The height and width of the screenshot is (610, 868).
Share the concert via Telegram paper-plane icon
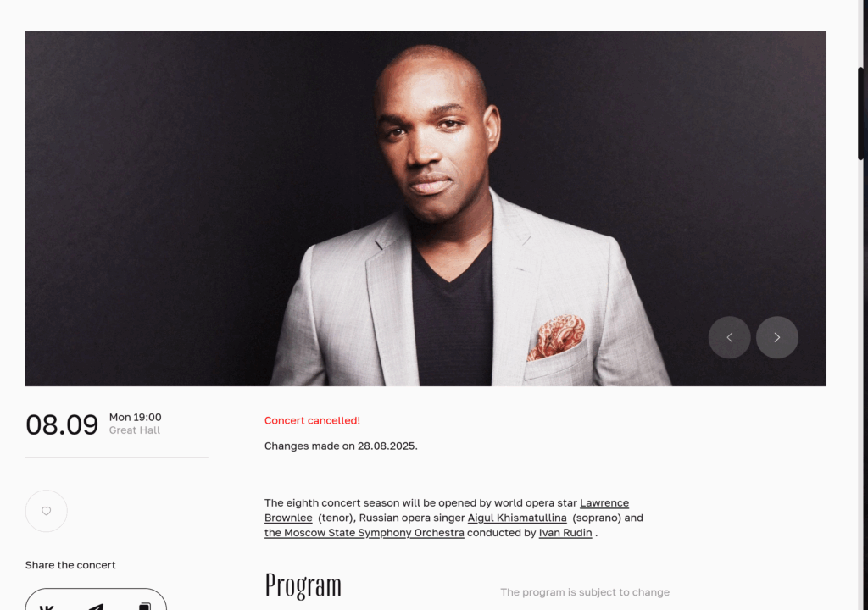(x=96, y=607)
